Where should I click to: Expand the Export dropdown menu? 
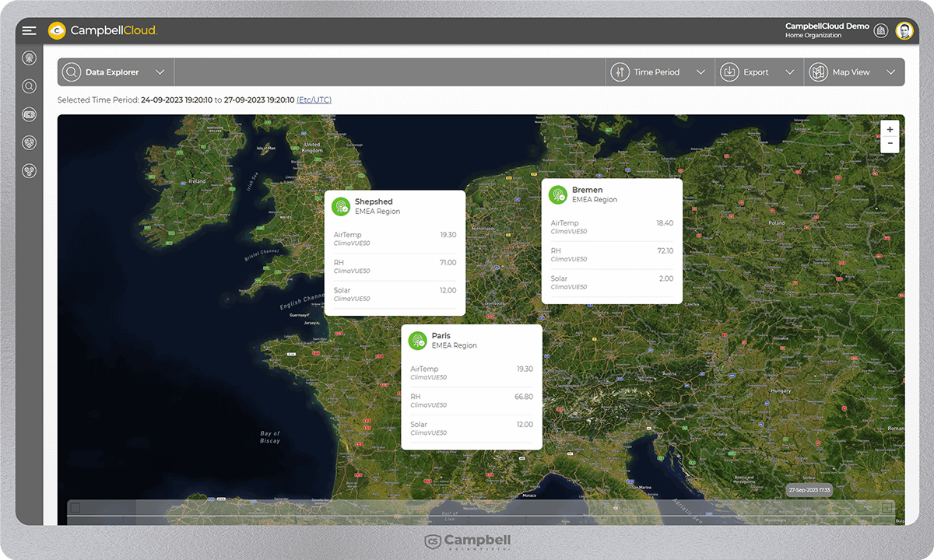tap(758, 72)
